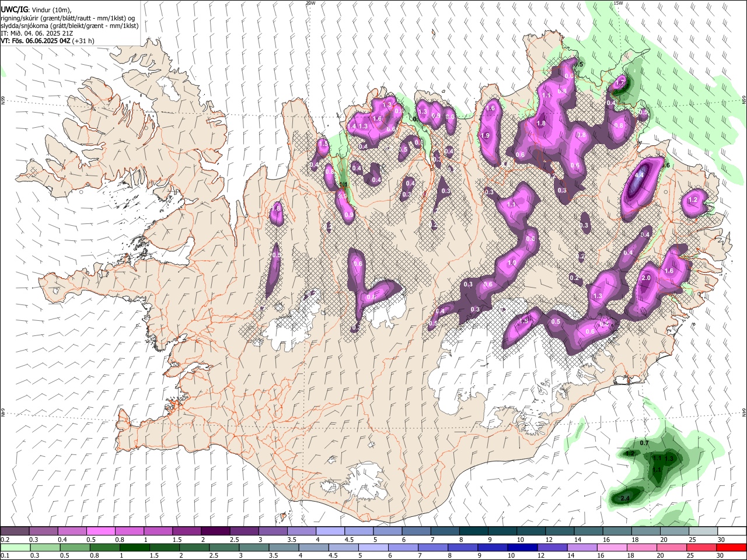Pick the bright red 30 rain legend swatch
747x560 pixels.
[731, 548]
